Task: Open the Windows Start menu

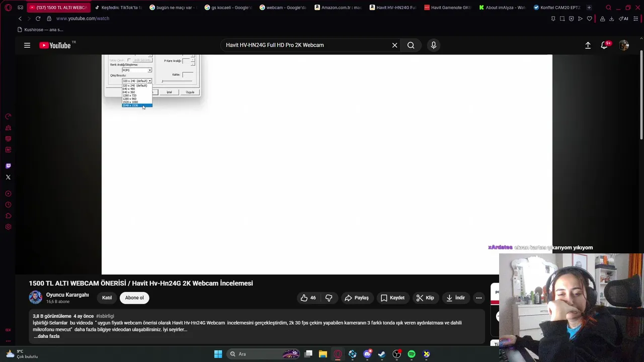Action: pyautogui.click(x=218, y=354)
